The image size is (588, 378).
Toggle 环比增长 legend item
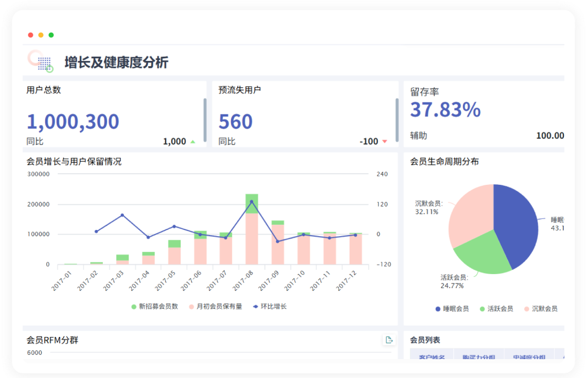pos(270,307)
